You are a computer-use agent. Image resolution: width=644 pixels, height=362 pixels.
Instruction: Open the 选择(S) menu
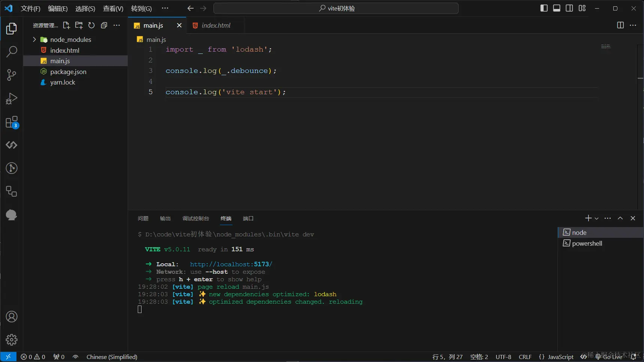coord(85,8)
